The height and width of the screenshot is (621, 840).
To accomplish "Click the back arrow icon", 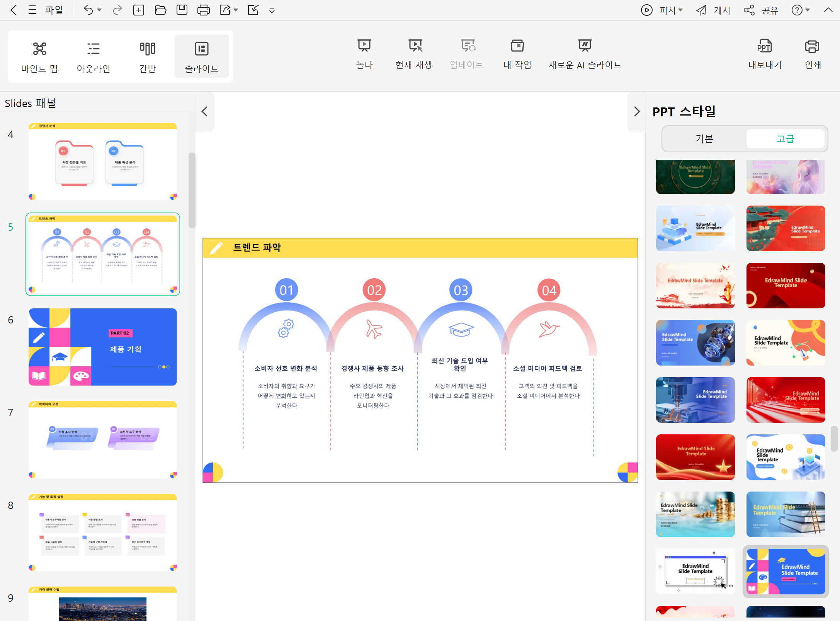I will pos(14,10).
